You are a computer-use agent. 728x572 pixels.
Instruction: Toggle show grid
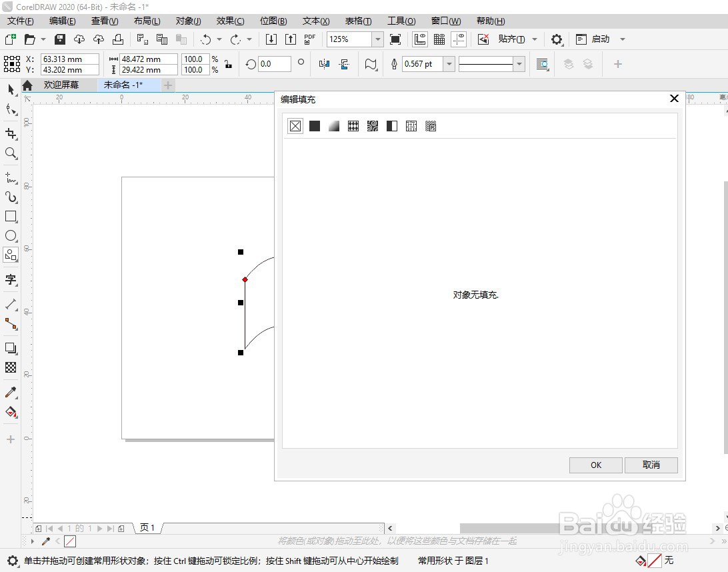coord(439,39)
